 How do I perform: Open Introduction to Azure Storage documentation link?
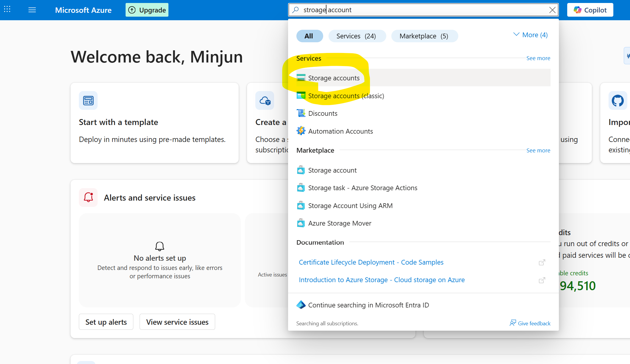(x=382, y=280)
